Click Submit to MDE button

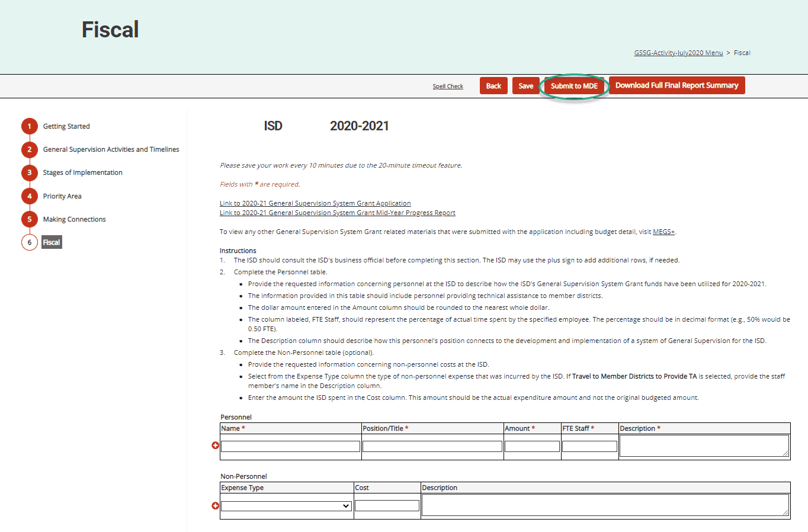(574, 86)
